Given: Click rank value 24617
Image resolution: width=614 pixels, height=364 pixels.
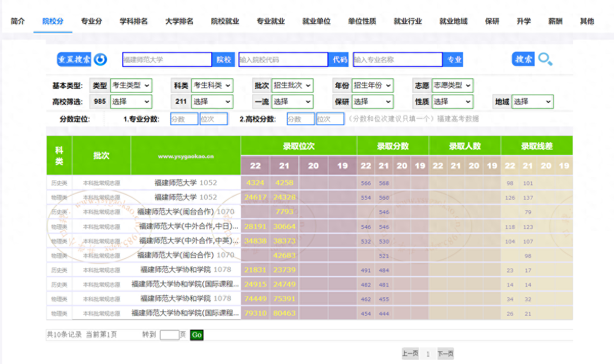Looking at the screenshot, I should 255,197.
